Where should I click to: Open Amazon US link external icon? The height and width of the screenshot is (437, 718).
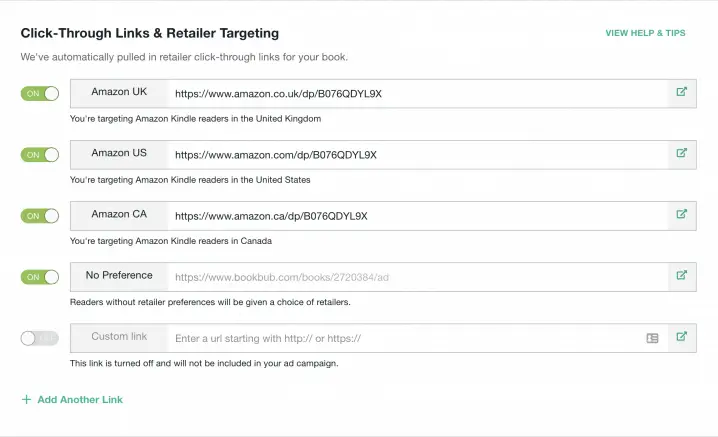coord(681,153)
